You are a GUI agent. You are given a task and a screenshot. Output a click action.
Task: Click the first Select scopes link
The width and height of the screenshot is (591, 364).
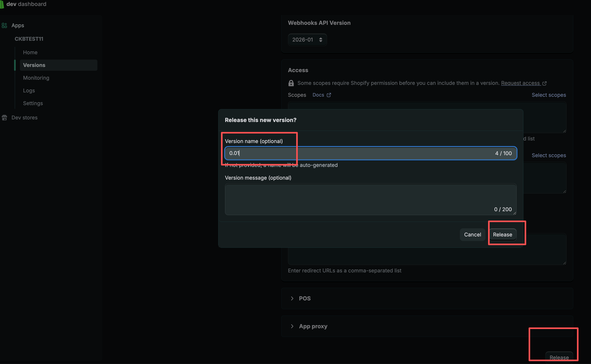[549, 95]
